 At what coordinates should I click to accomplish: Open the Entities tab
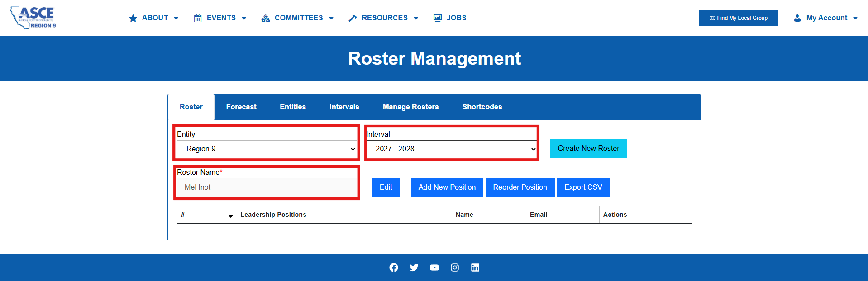pos(293,107)
